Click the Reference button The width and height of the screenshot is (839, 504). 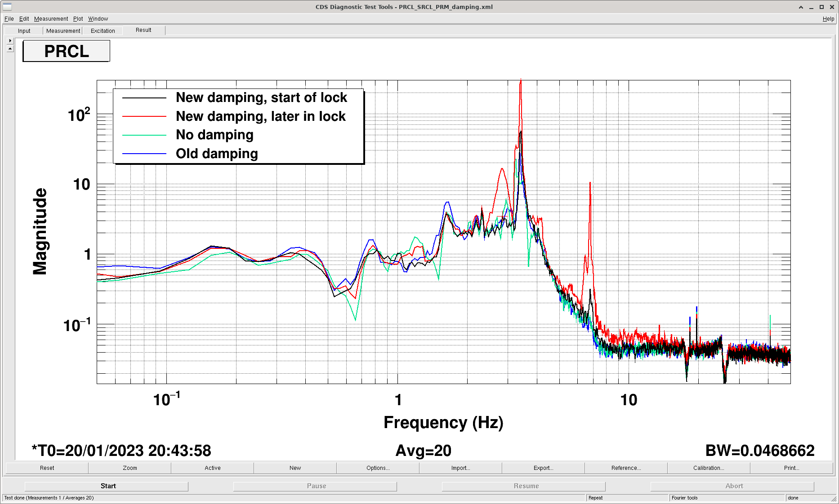tap(626, 468)
